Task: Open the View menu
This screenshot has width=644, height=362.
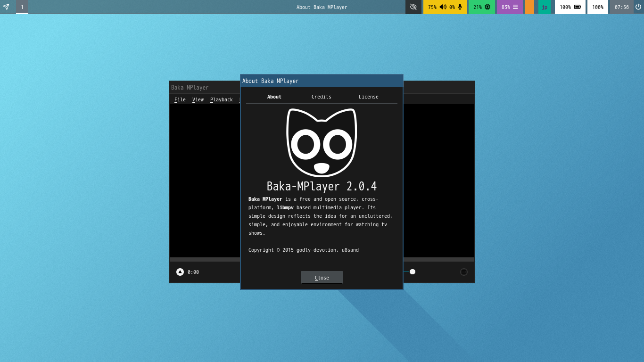Action: (x=198, y=99)
